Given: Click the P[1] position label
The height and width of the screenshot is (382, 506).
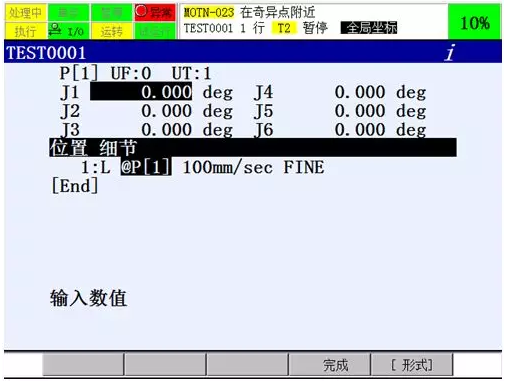Looking at the screenshot, I should point(79,73).
